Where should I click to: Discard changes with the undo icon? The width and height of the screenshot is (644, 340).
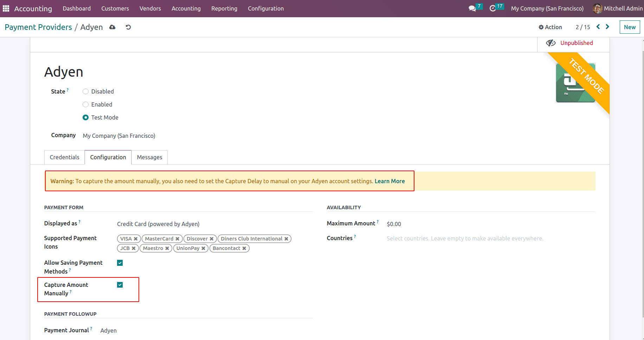point(128,27)
